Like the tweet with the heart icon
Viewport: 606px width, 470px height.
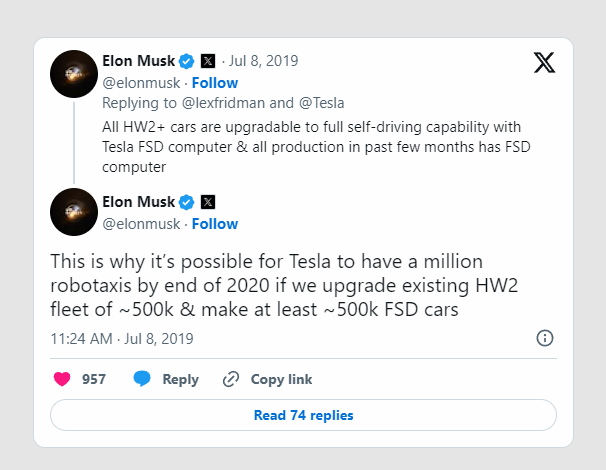[62, 379]
